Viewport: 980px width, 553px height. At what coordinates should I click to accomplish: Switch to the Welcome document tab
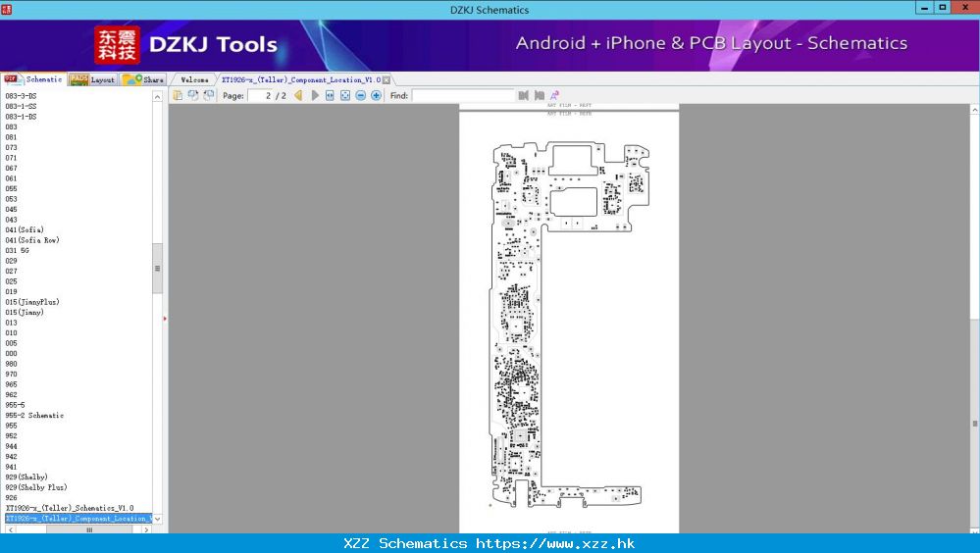(x=194, y=80)
